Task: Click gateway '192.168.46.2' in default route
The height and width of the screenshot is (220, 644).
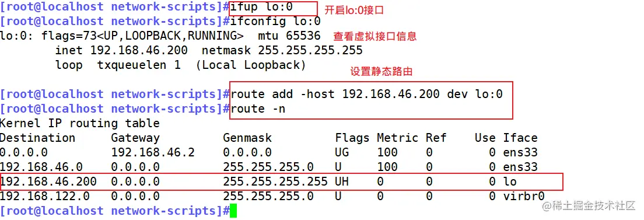Action: pyautogui.click(x=153, y=152)
